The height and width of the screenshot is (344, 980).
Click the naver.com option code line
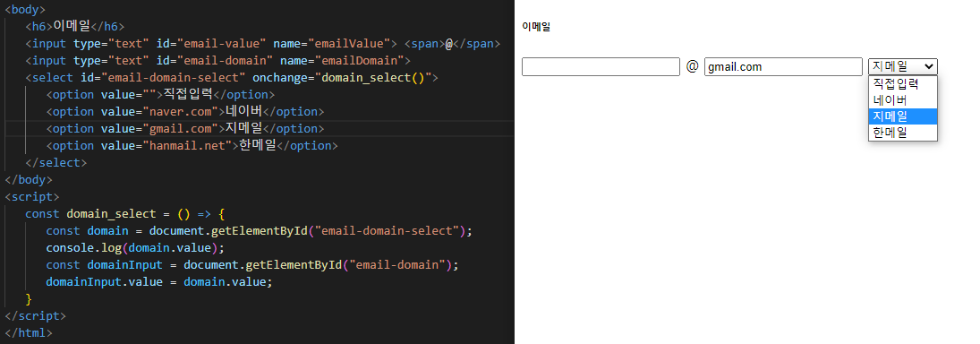(x=185, y=111)
